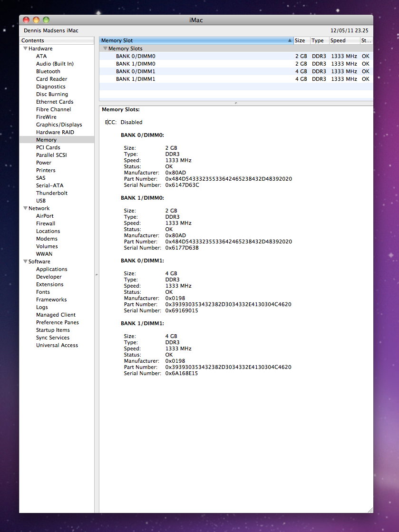The image size is (399, 532).
Task: Select Frameworks under Software
Action: pyautogui.click(x=51, y=300)
